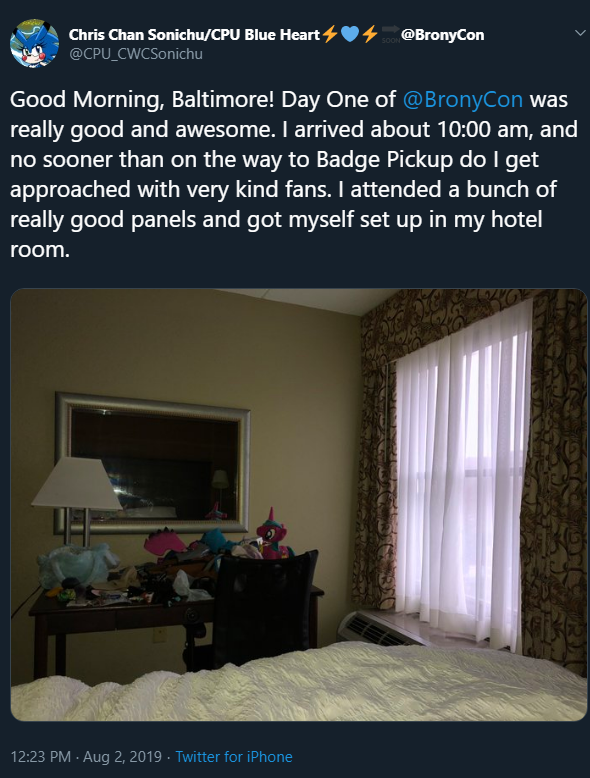This screenshot has height=778, width=590.
Task: Click the SOON arrow emoji in name
Action: (x=391, y=34)
